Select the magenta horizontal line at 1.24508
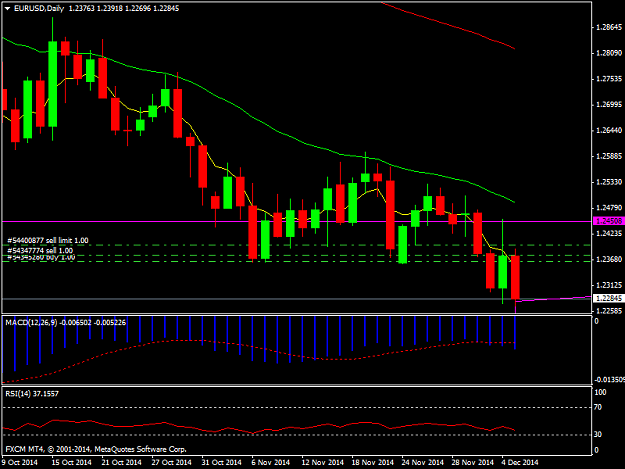The height and width of the screenshot is (469, 625). tap(297, 221)
